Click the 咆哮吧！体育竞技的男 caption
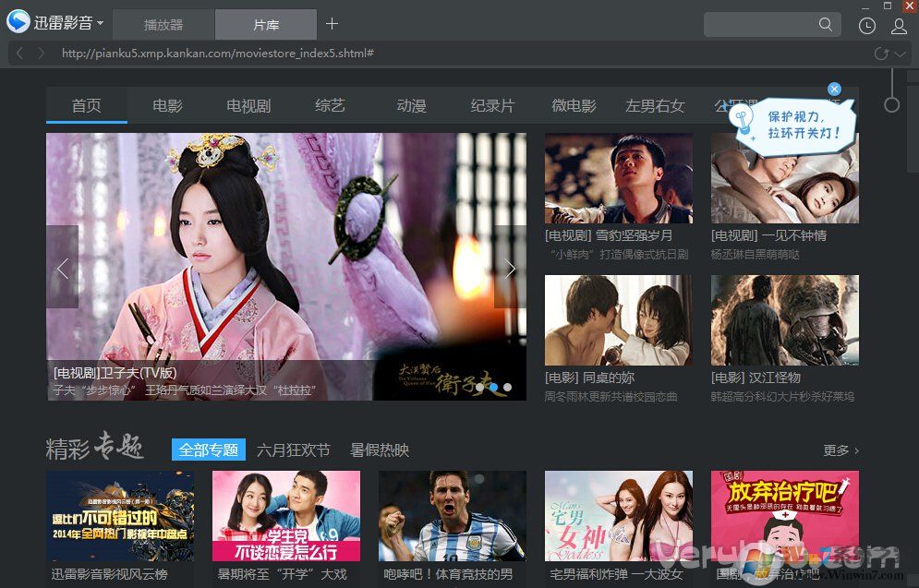919x588 pixels. (x=448, y=574)
